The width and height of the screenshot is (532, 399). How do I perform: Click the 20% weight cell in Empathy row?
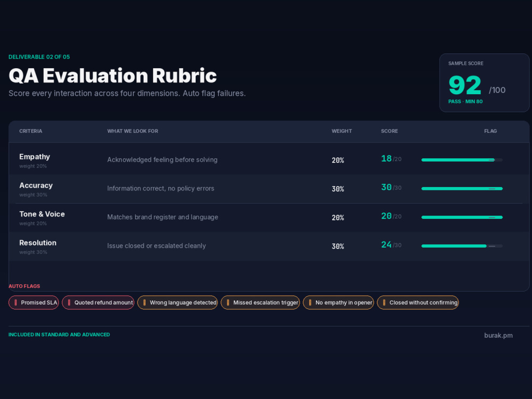(338, 160)
